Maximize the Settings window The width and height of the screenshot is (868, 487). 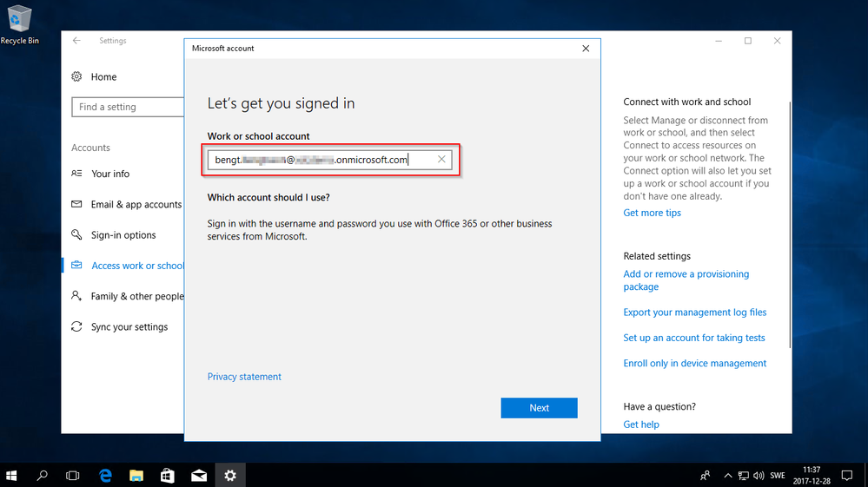[x=748, y=41]
